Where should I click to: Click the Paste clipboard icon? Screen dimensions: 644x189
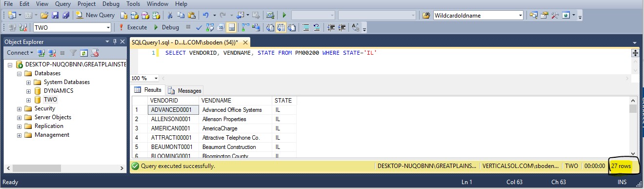(192, 15)
